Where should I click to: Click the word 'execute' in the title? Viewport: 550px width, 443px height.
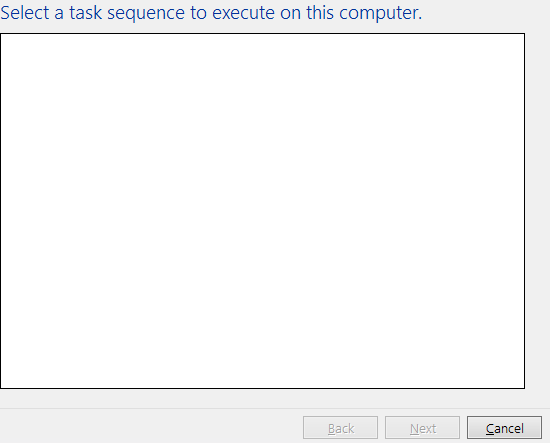243,13
